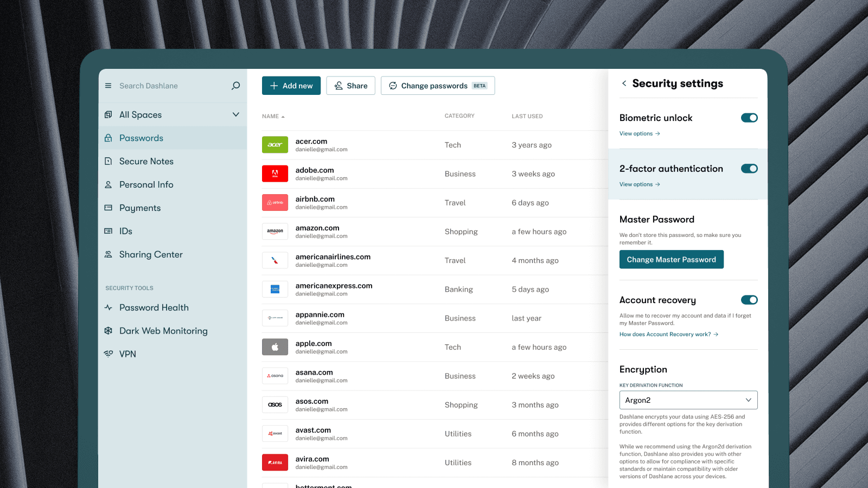
Task: Click the Apple logo icon
Action: (275, 347)
